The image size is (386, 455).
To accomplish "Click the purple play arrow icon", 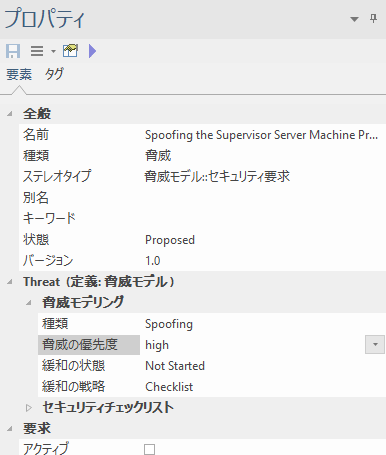I will pyautogui.click(x=93, y=51).
